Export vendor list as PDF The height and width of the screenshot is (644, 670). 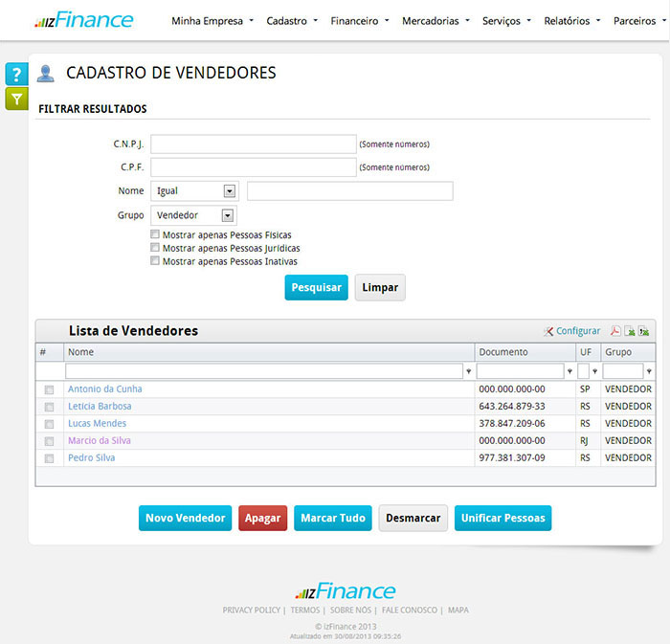tap(615, 331)
